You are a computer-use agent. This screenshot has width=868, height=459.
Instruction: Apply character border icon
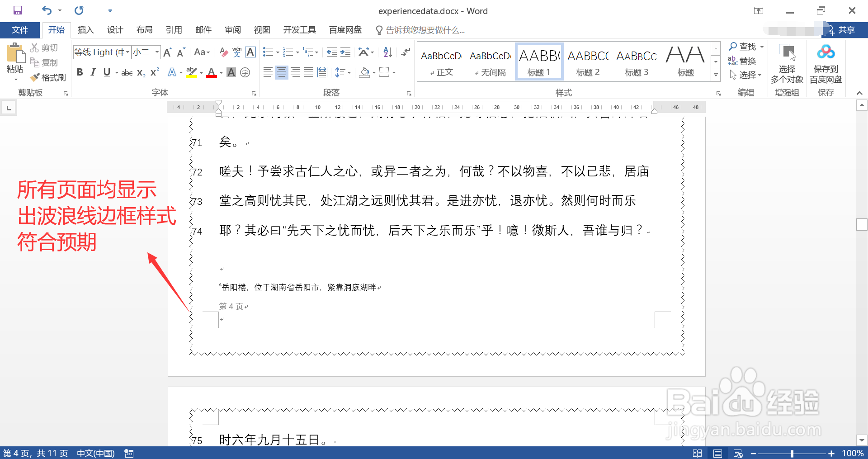coord(250,52)
